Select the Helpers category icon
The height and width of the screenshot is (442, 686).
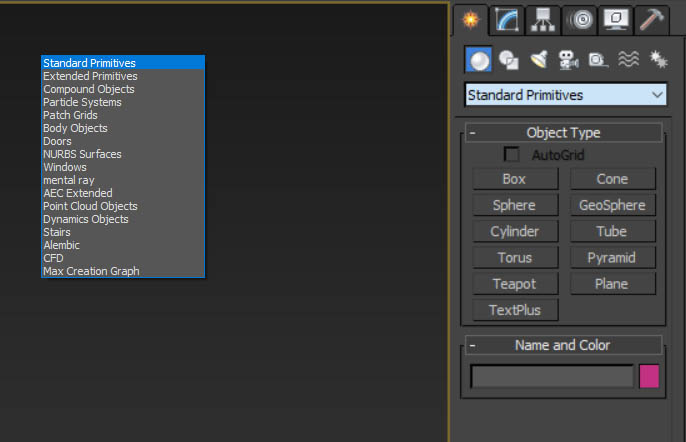pyautogui.click(x=598, y=60)
